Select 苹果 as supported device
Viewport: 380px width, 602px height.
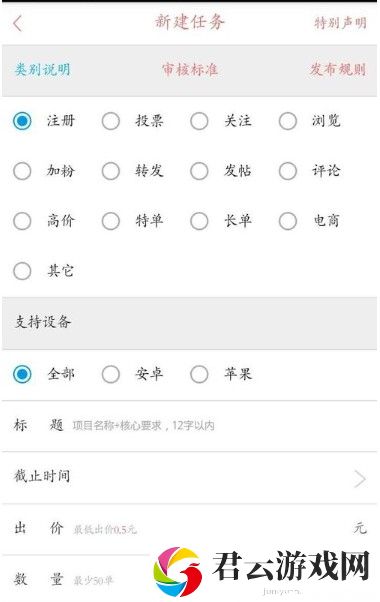199,374
